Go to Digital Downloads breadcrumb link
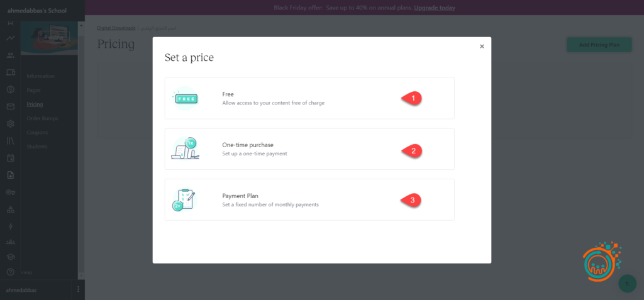 116,28
